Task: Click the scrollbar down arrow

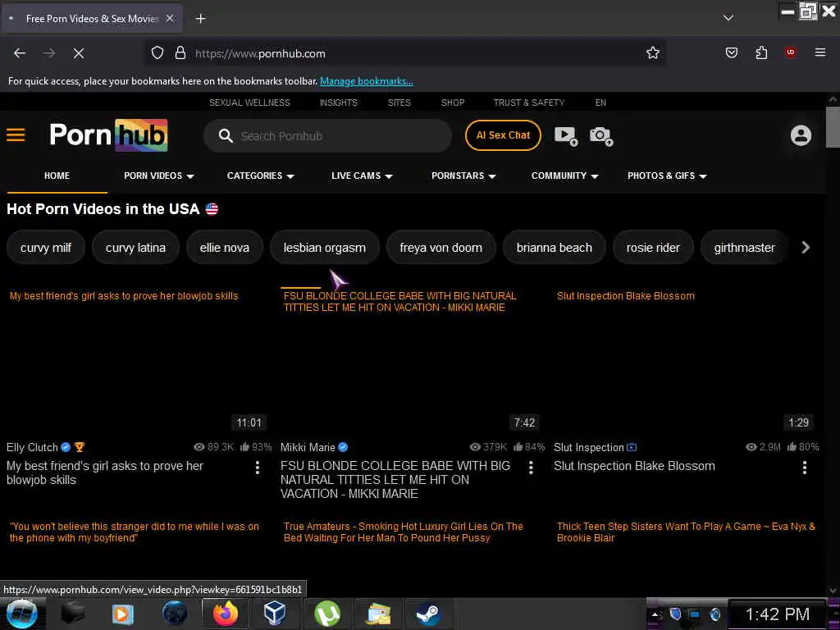Action: tap(833, 591)
